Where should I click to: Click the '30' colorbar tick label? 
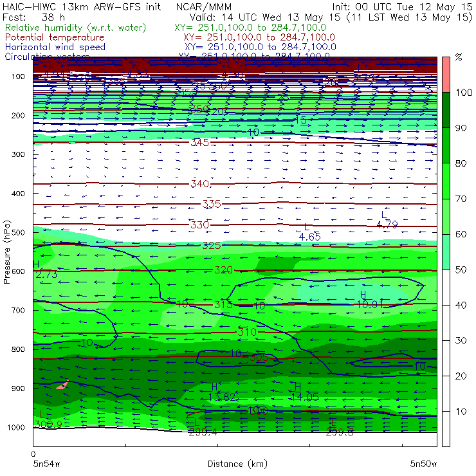pyautogui.click(x=461, y=341)
